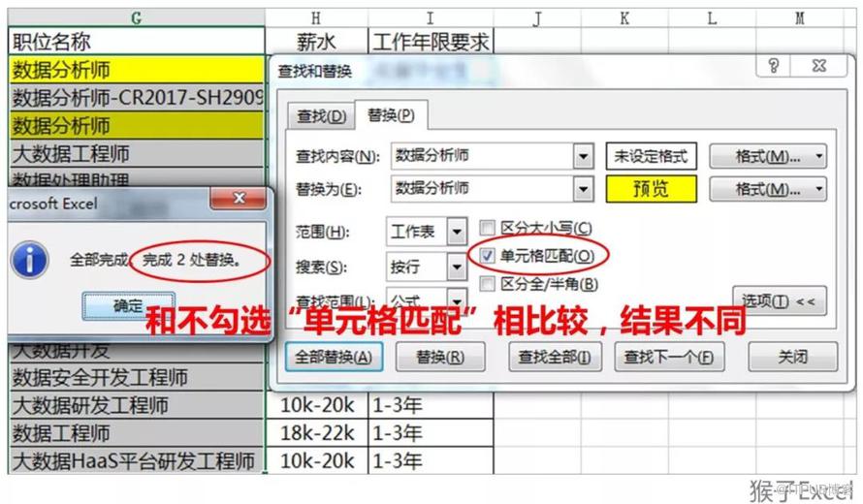
Task: Click cell 数据分析师-CR2017-SH2909
Action: coord(137,97)
